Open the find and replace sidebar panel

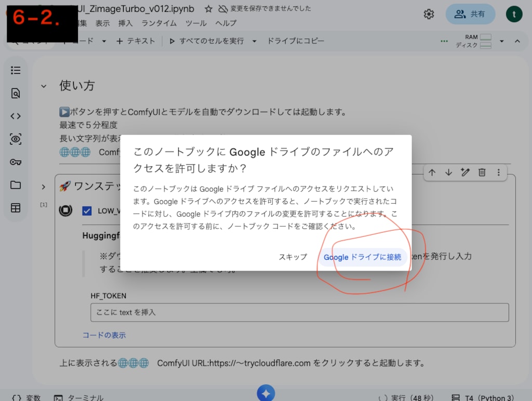point(16,93)
